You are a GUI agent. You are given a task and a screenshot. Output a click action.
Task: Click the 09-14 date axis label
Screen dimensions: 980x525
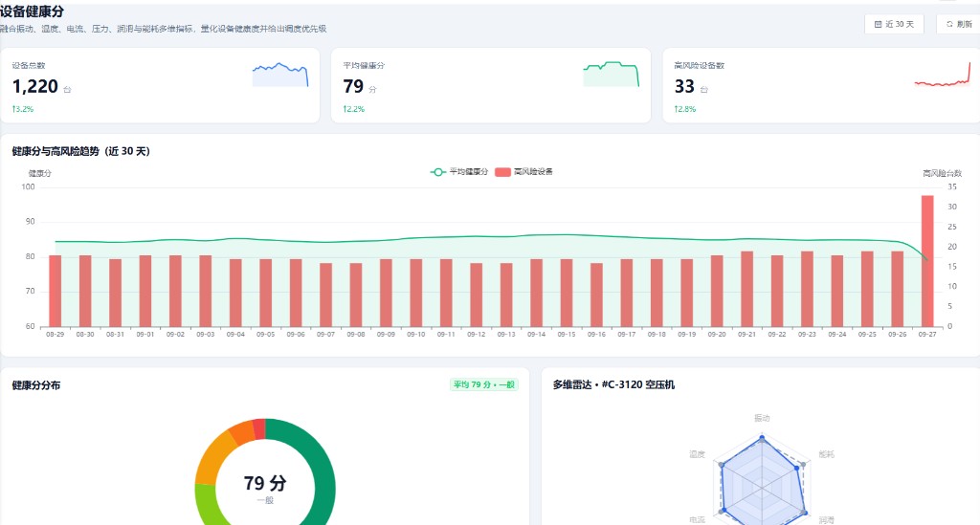[536, 335]
